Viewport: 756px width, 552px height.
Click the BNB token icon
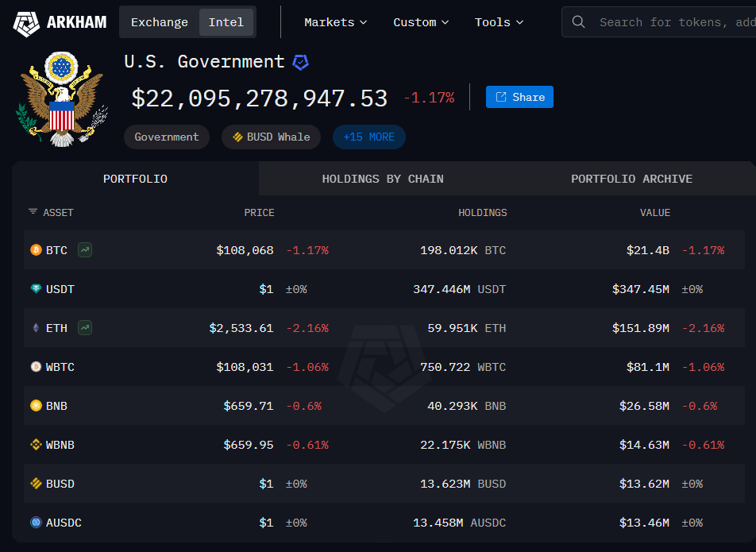(37, 406)
